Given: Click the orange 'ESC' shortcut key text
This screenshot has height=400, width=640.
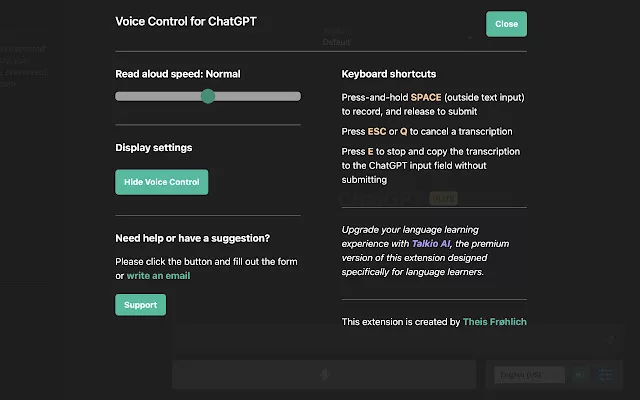Looking at the screenshot, I should pyautogui.click(x=377, y=131).
